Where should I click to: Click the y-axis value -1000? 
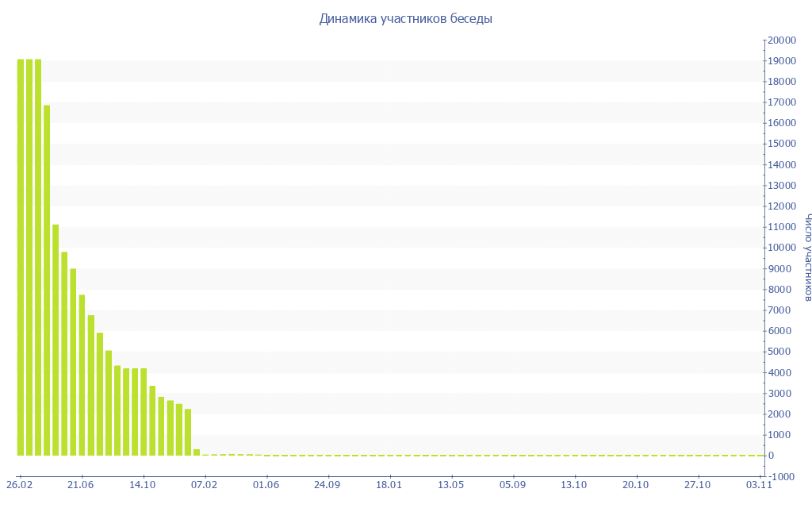(x=781, y=476)
